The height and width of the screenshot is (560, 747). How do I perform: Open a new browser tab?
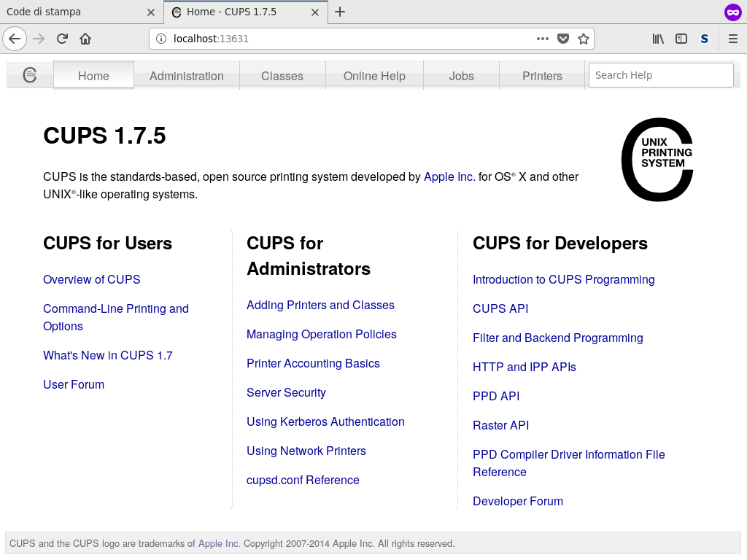(340, 12)
